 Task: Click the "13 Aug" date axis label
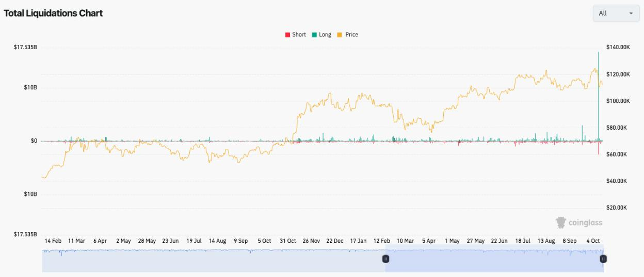546,241
